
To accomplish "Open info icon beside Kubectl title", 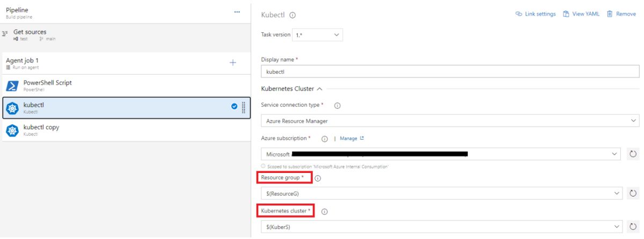I will click(292, 14).
